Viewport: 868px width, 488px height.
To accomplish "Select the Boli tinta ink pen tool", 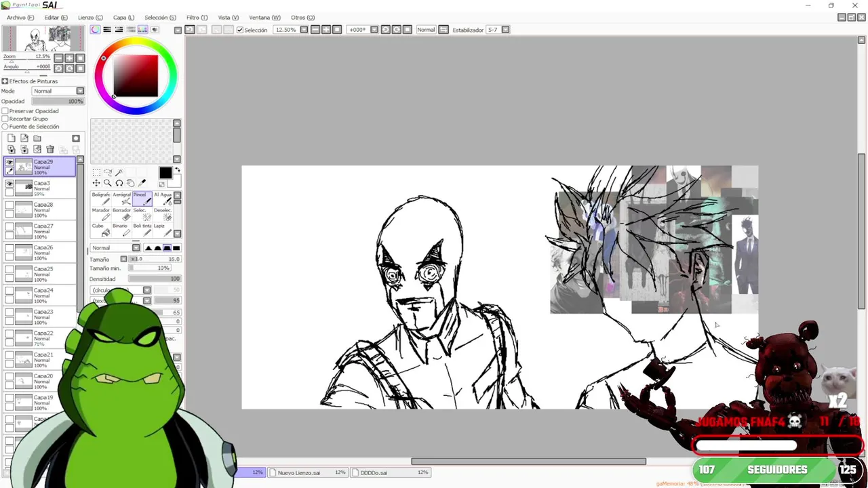I will point(142,230).
